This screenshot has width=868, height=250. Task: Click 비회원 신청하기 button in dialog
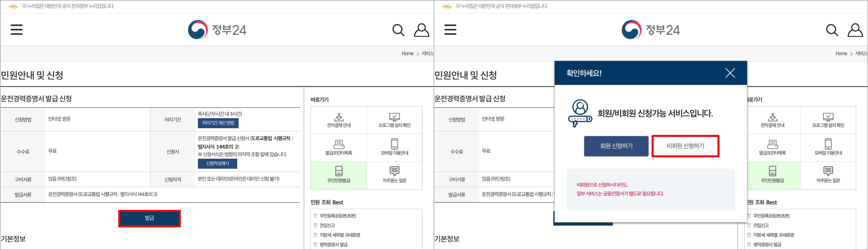pyautogui.click(x=685, y=146)
